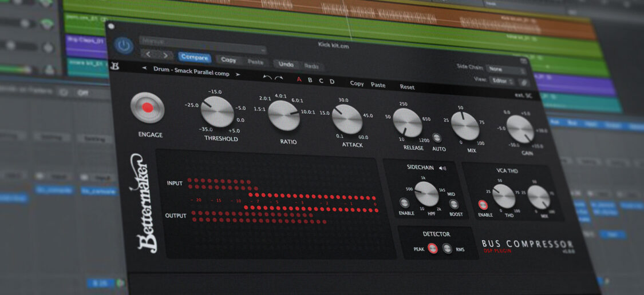644x295 pixels.
Task: Click the Reset button
Action: pyautogui.click(x=408, y=87)
